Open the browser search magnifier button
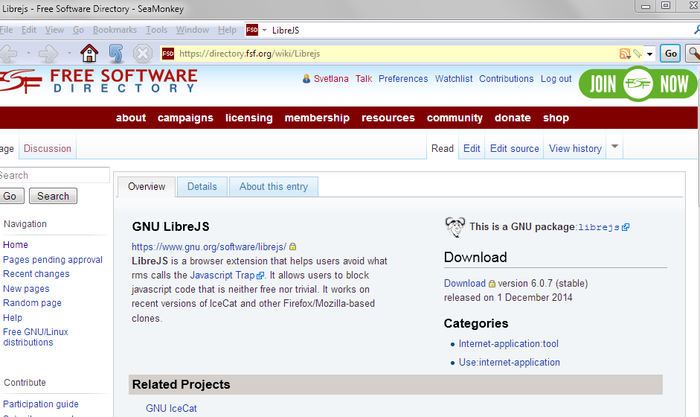This screenshot has width=700, height=417. tap(693, 54)
